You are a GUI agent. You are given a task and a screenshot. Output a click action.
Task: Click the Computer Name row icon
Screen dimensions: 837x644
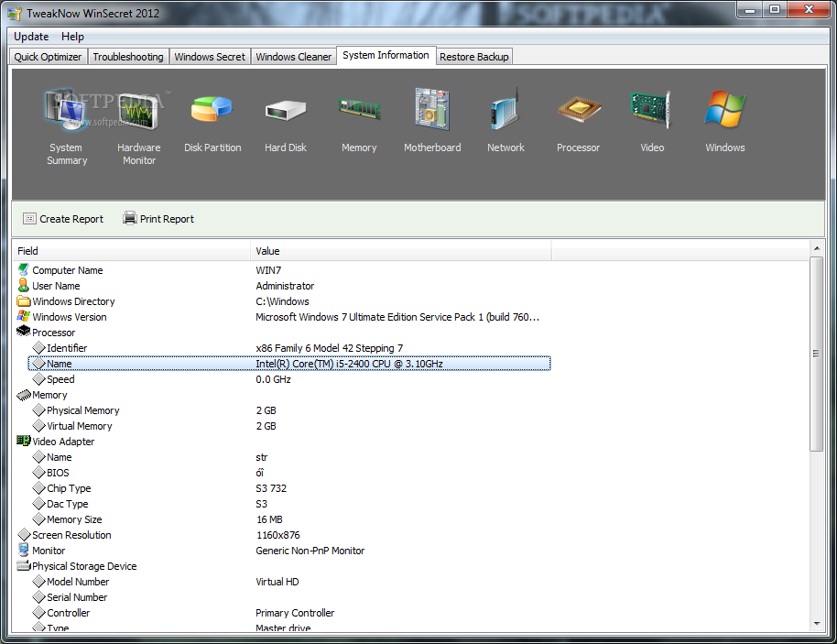[24, 269]
